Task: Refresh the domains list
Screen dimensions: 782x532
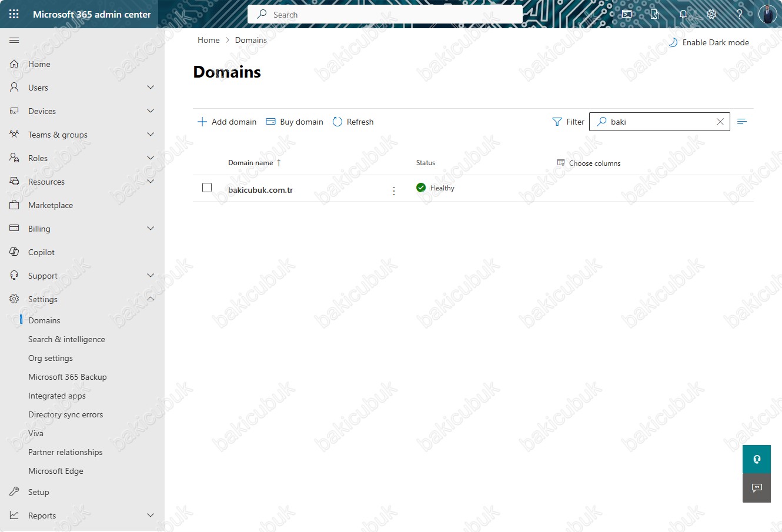Action: point(353,122)
